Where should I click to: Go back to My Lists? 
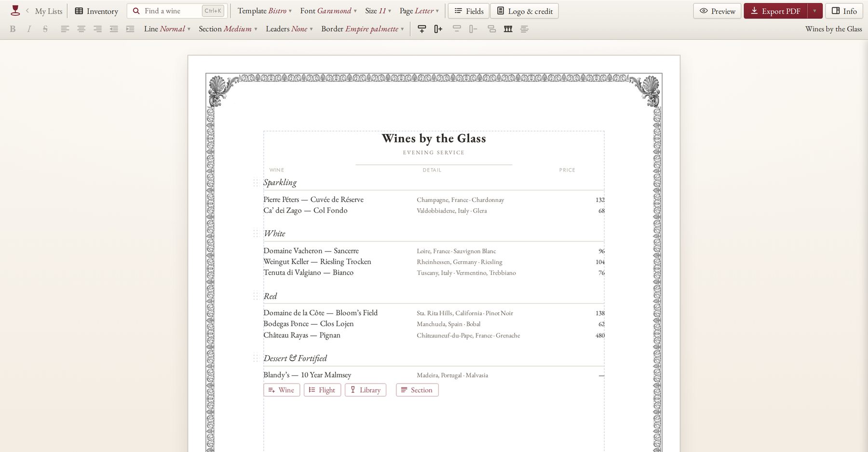click(x=44, y=11)
